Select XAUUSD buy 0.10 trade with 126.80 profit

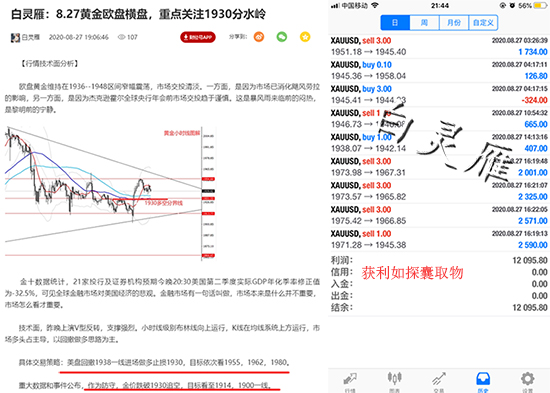point(439,70)
